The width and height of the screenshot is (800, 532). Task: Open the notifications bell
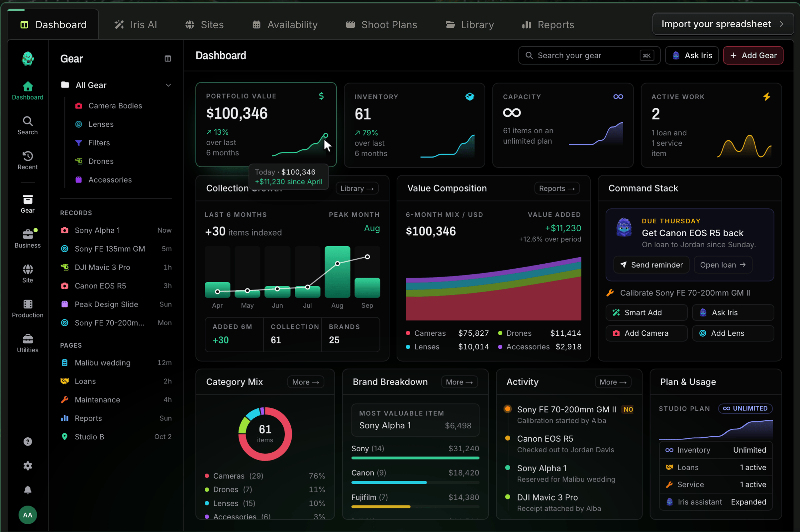tap(28, 490)
